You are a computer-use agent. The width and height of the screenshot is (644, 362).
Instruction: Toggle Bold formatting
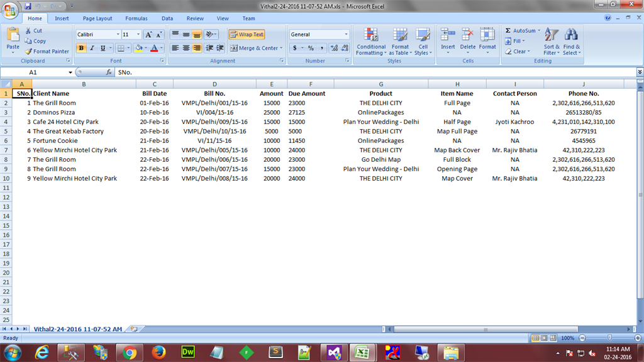click(81, 48)
